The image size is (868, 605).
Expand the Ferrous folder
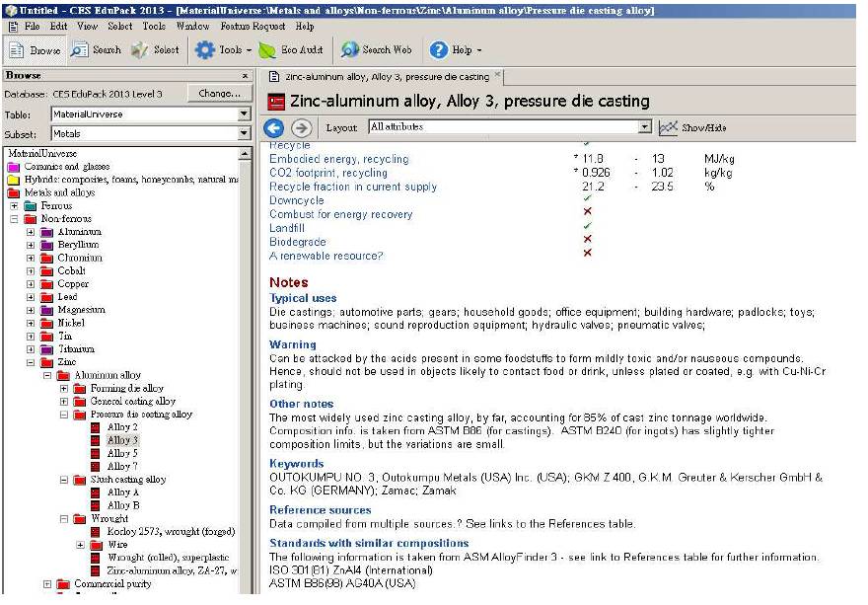click(14, 205)
